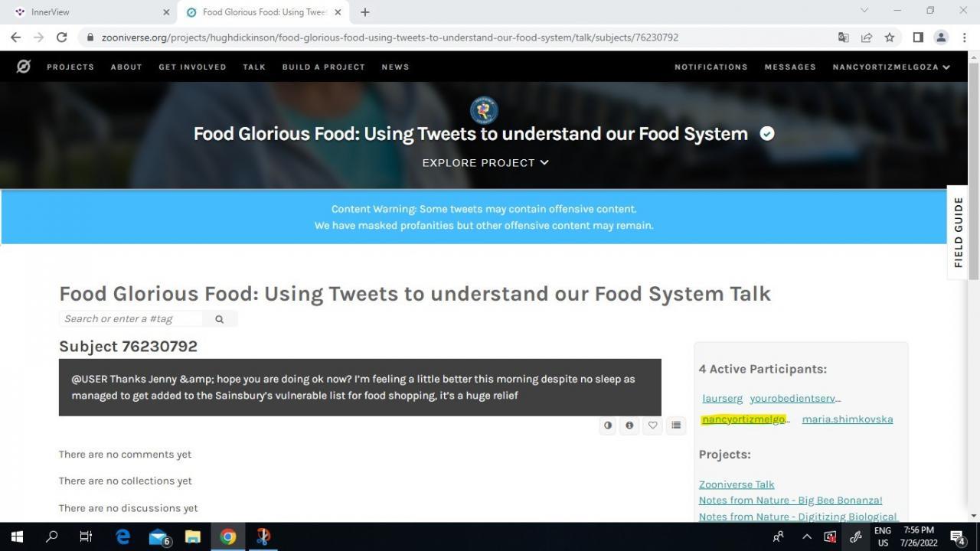This screenshot has height=551, width=980.
Task: Open the Google Translate page icon
Action: click(x=844, y=37)
